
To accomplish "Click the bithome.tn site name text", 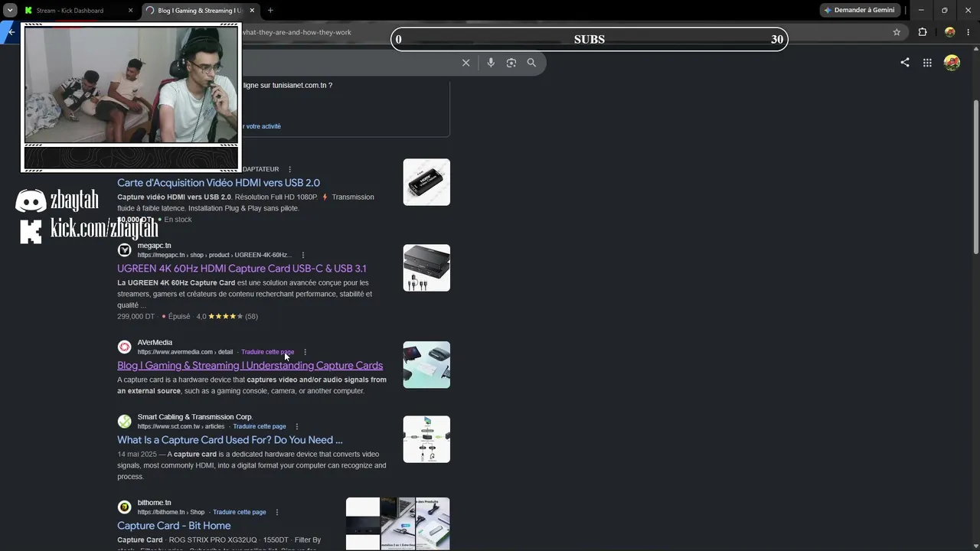I will [155, 503].
